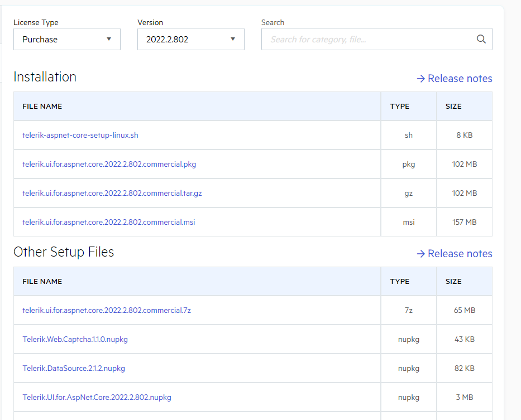Click the Installation section heading
This screenshot has width=521, height=420.
click(x=45, y=77)
